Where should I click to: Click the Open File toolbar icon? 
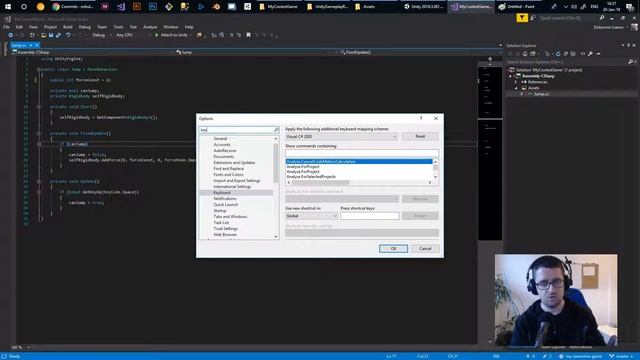(43, 35)
